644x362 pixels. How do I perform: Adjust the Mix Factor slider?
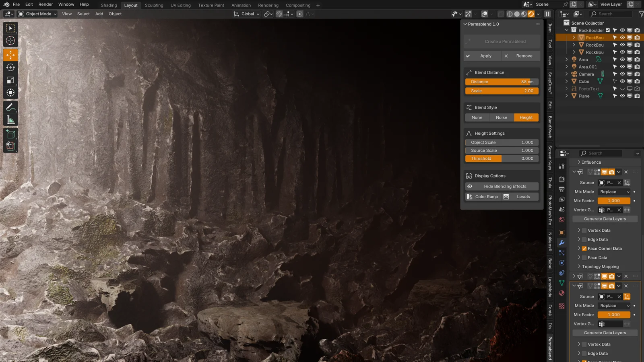(x=613, y=200)
